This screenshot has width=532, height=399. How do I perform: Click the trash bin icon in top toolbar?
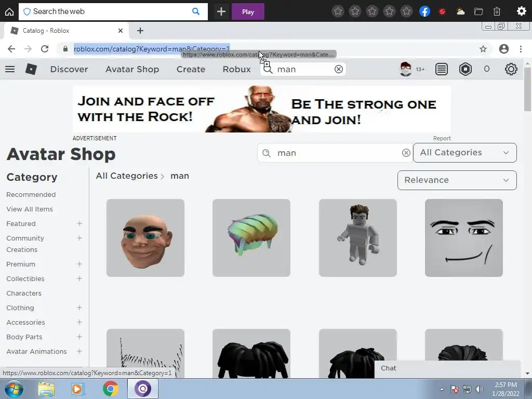click(497, 11)
